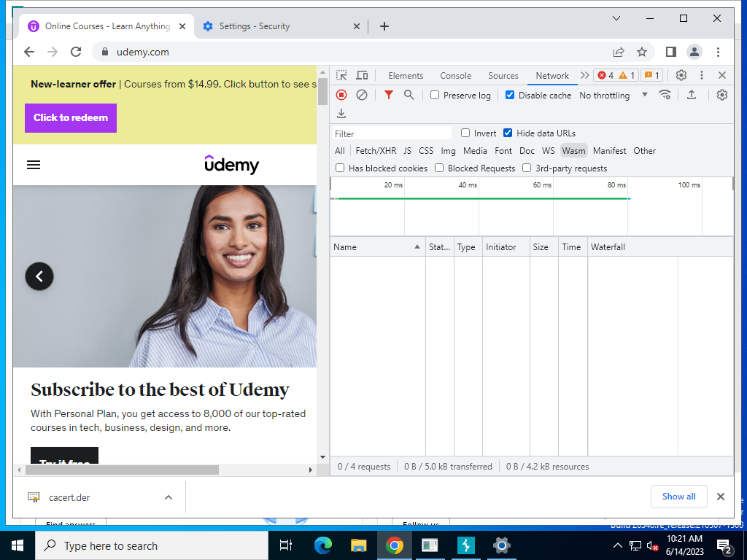Open File Explorer from the taskbar
This screenshot has width=747, height=560.
pos(358,545)
